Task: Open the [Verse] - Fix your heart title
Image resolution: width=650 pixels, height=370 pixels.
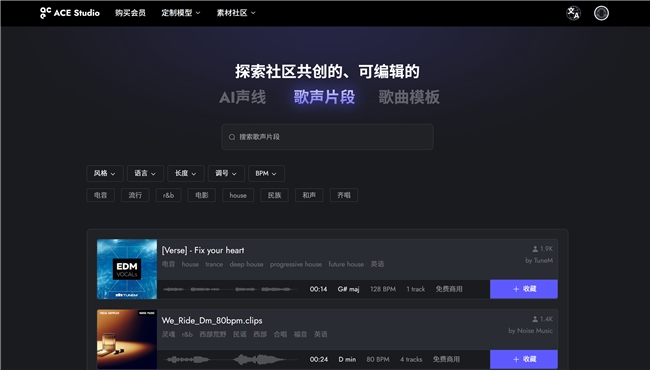Action: pos(203,250)
